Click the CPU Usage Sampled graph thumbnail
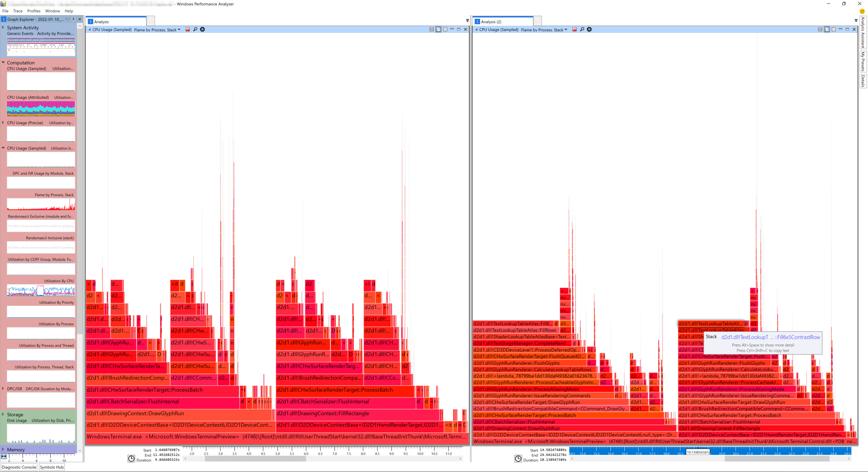The width and height of the screenshot is (868, 472). [x=41, y=81]
